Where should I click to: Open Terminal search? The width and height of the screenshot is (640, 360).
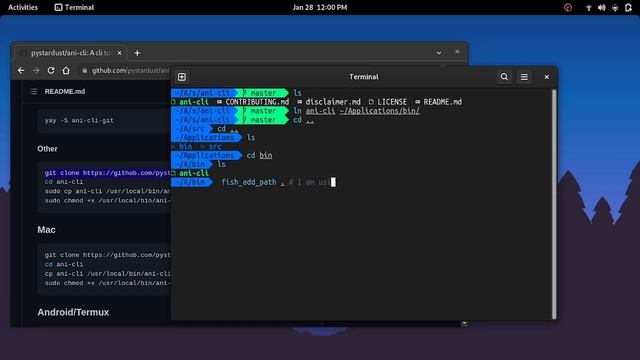pyautogui.click(x=504, y=77)
